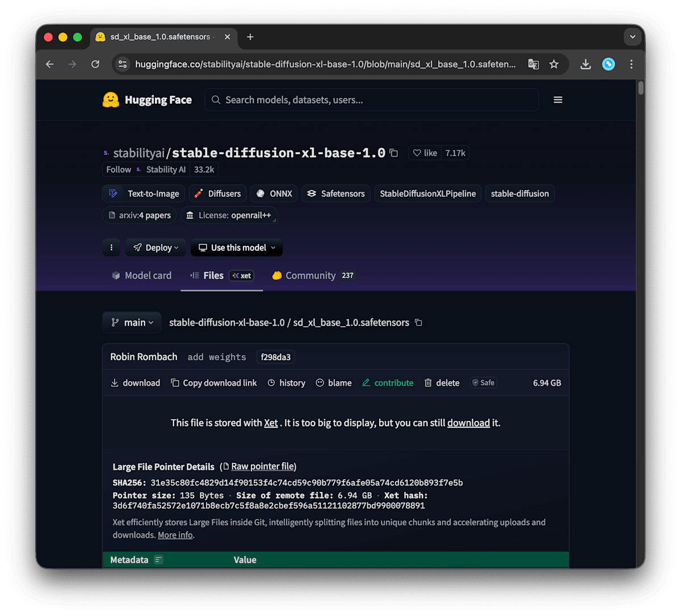Click the SHA256 hash value
The height and width of the screenshot is (616, 681).
pos(306,483)
